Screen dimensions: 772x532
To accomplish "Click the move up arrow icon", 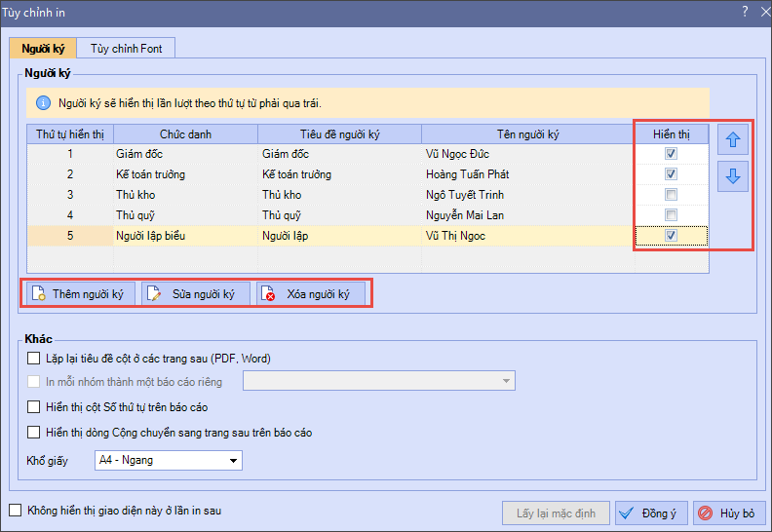I will coord(733,140).
